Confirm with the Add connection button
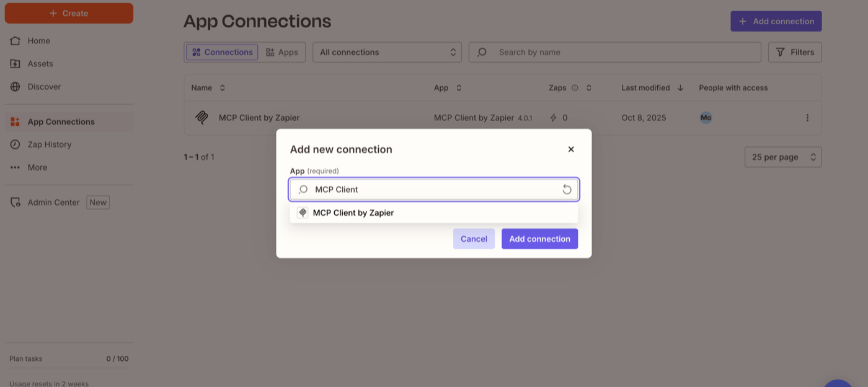868x387 pixels. pyautogui.click(x=539, y=239)
